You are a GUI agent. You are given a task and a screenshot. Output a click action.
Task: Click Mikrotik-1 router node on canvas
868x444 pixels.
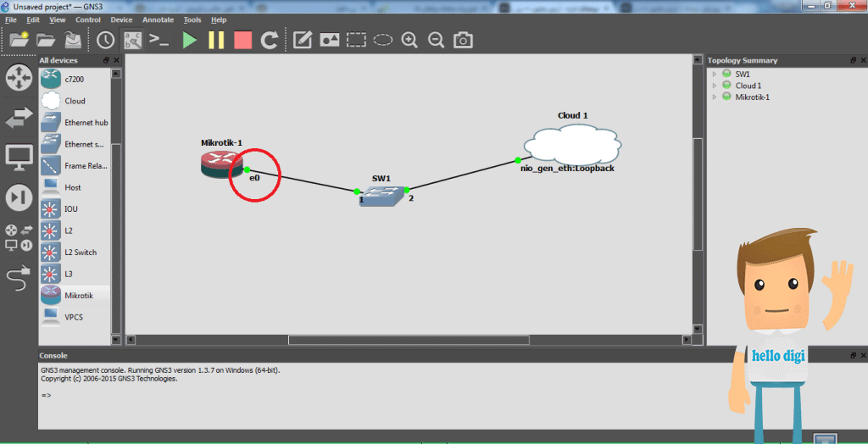pyautogui.click(x=222, y=164)
